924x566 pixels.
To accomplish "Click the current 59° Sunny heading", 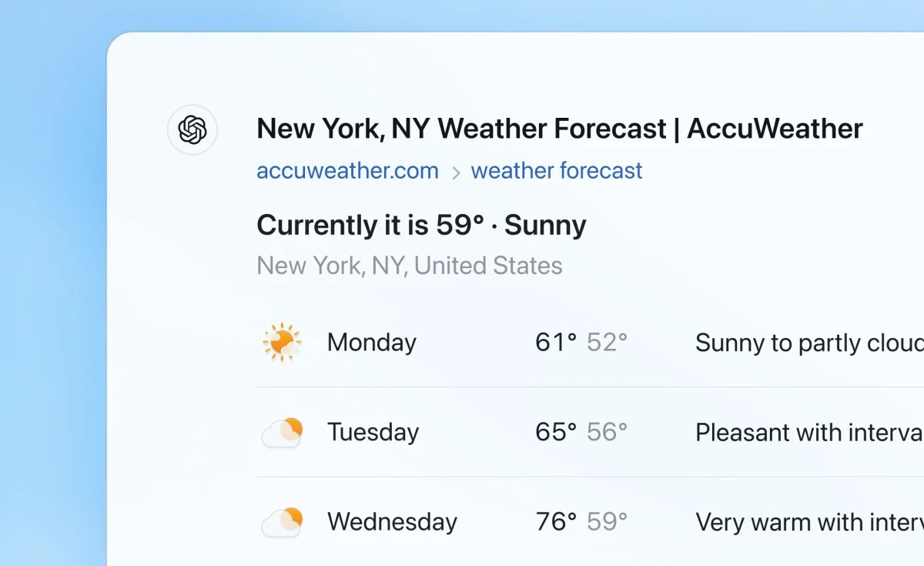I will click(x=421, y=226).
